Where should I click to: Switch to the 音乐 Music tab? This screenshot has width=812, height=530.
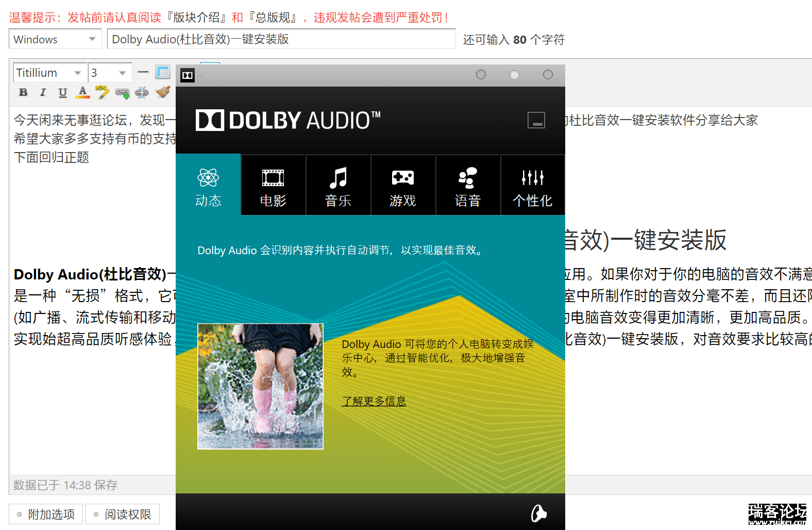338,185
